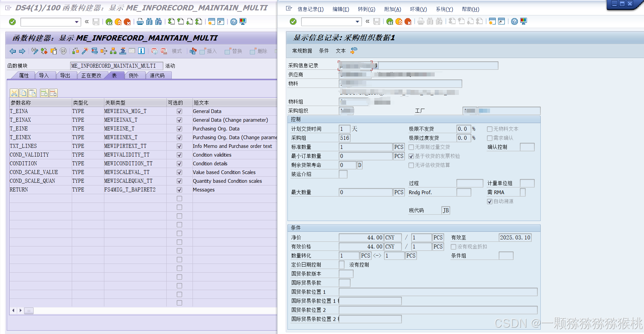Click Exit orange icon in Function Builder toolbar
This screenshot has height=334, width=644.
[118, 22]
